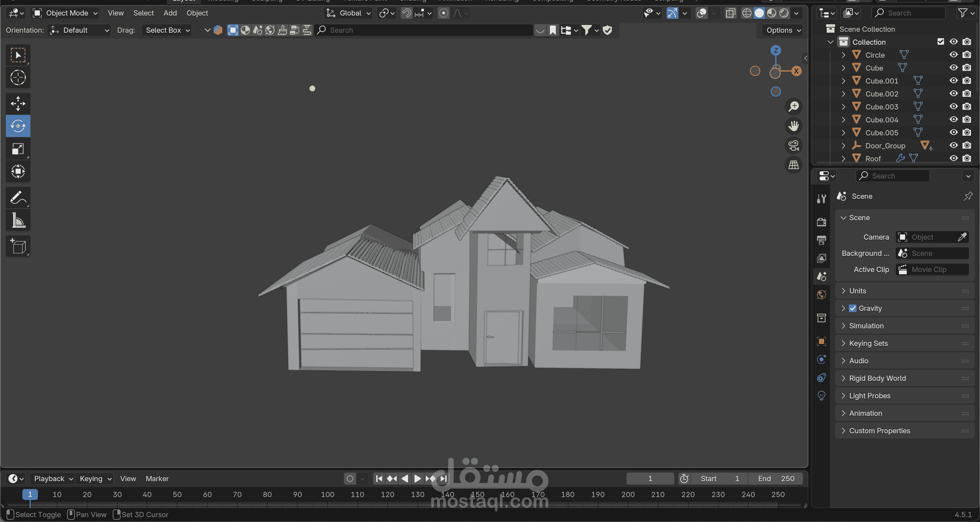Open the Global transform orientation dropdown
This screenshot has height=522, width=980.
click(x=348, y=13)
